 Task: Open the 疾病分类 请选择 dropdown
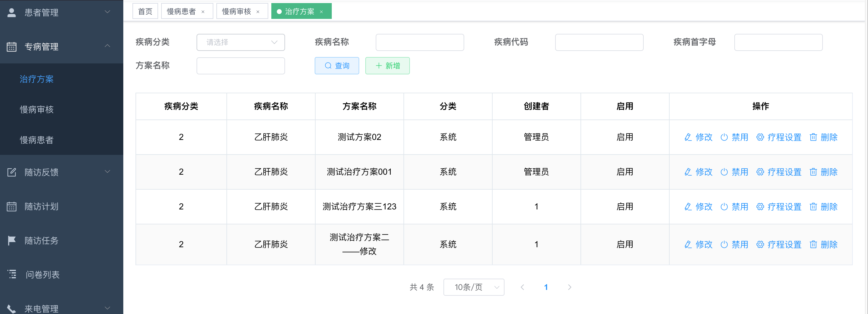[x=241, y=42]
